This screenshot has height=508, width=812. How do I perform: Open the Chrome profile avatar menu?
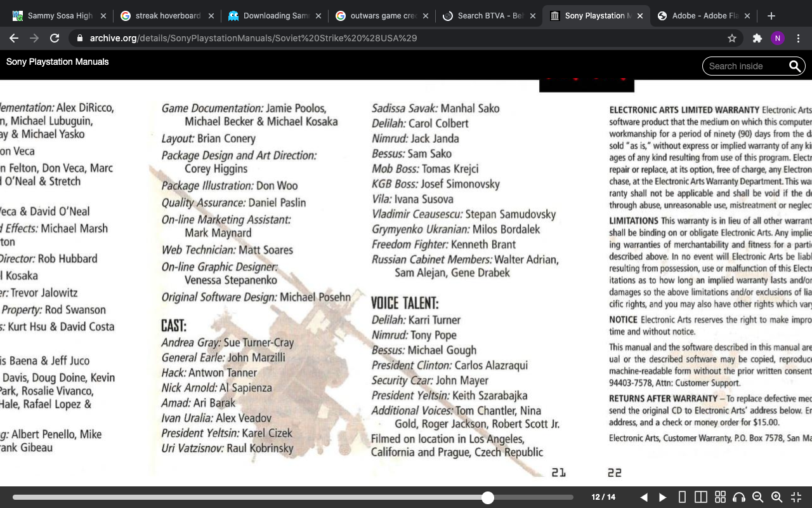pyautogui.click(x=778, y=38)
